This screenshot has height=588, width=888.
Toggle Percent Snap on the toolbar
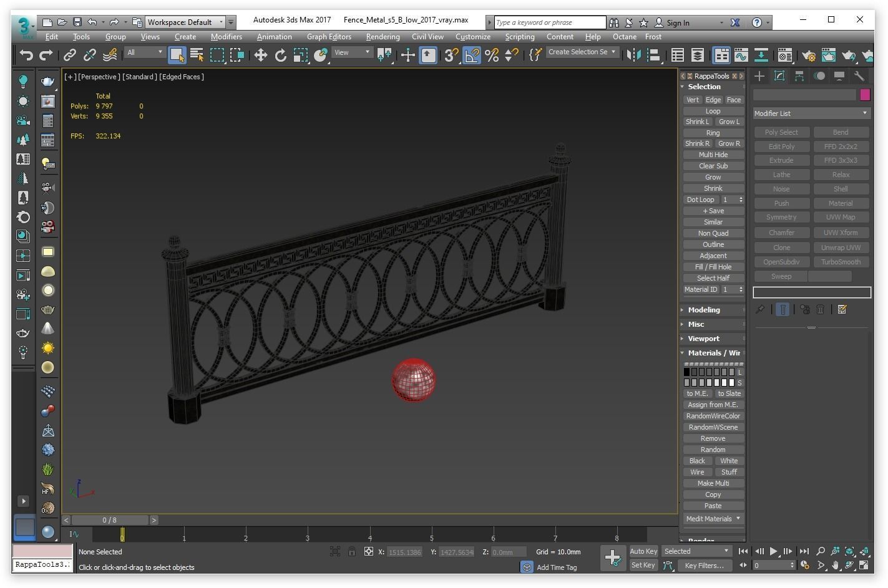[492, 55]
